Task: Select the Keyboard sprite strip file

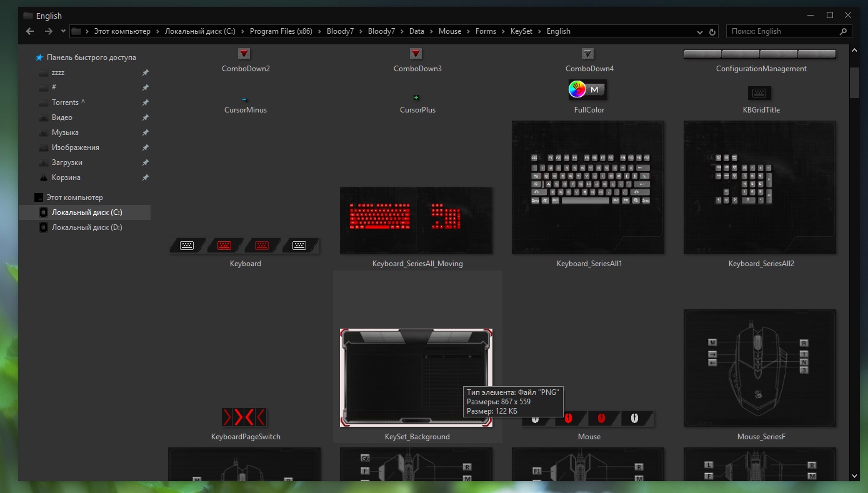Action: click(245, 246)
